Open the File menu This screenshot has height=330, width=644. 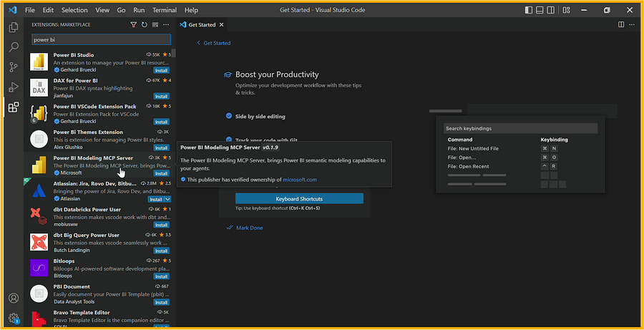pos(30,10)
